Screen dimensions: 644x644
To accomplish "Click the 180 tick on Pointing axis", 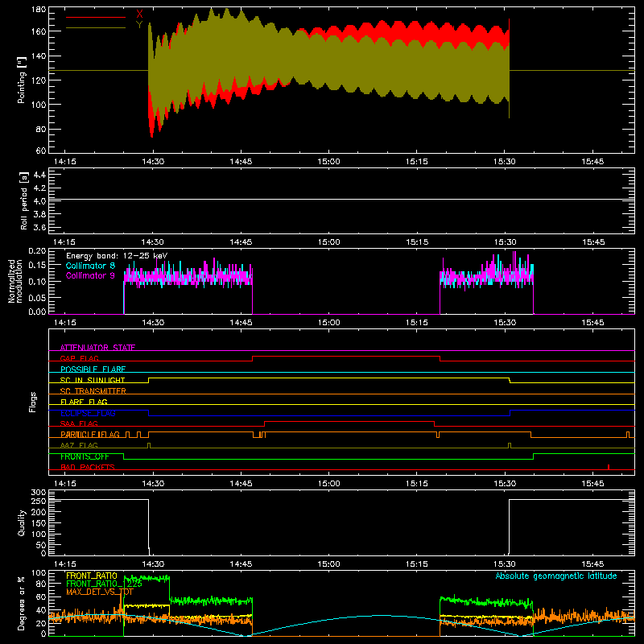I will pyautogui.click(x=39, y=10).
